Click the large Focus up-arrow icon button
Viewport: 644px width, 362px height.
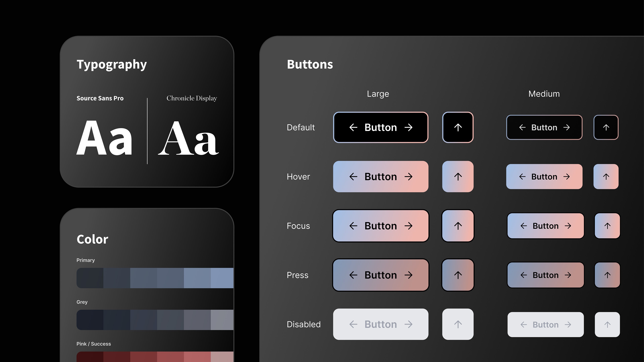458,226
